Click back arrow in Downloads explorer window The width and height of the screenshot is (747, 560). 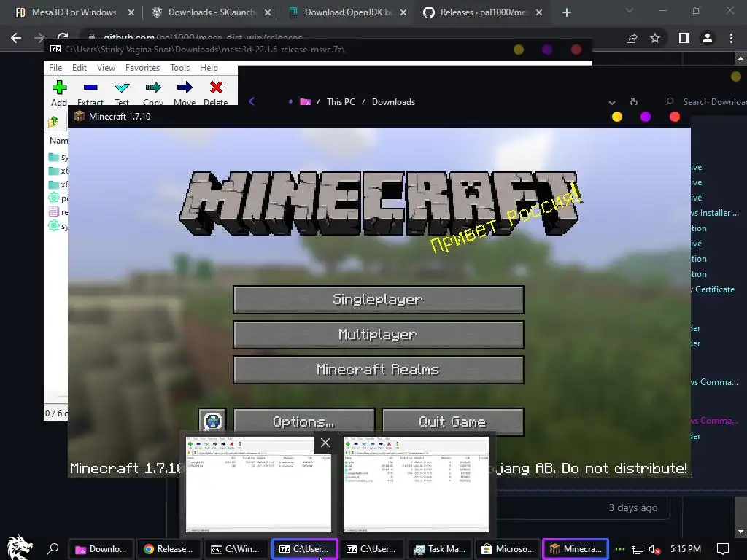252,101
